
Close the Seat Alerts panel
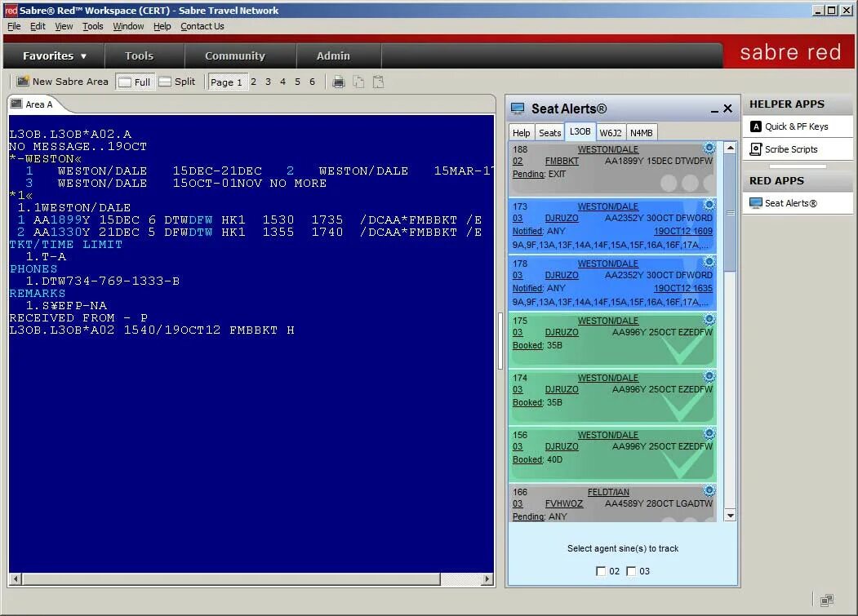727,109
